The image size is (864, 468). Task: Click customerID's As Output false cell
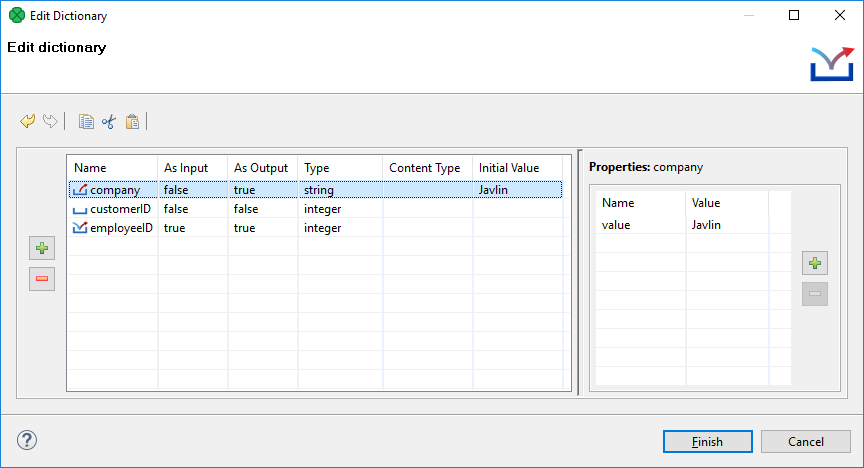coord(262,209)
